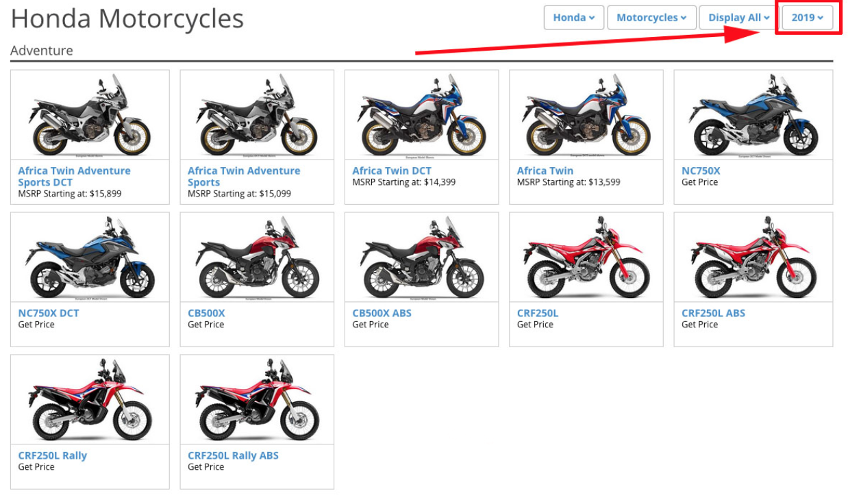The height and width of the screenshot is (504, 848).
Task: Open the NC750X DCT model link
Action: click(x=49, y=313)
